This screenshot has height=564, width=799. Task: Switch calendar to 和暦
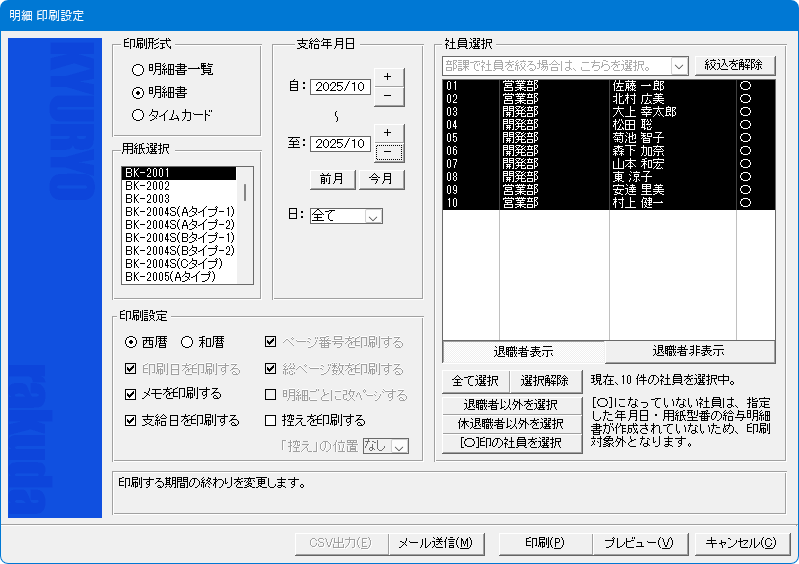[x=186, y=342]
